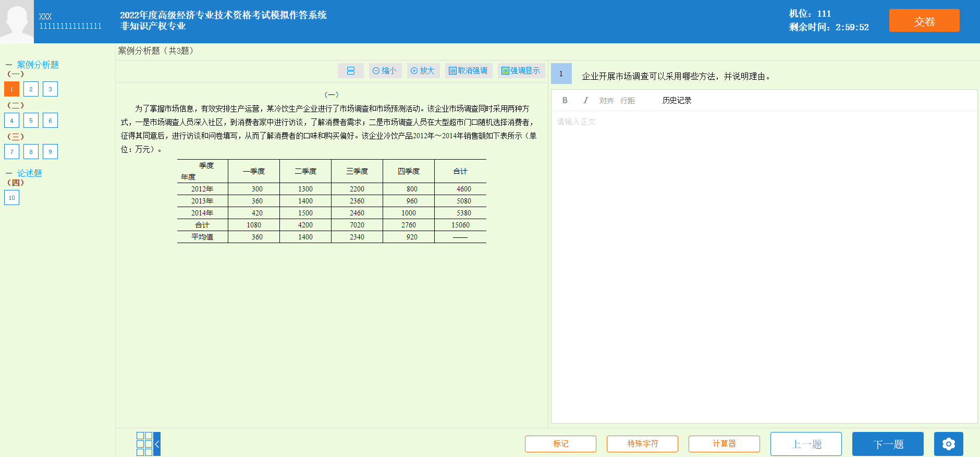Jump to question 5
Image resolution: width=980 pixels, height=457 pixels.
pos(31,121)
